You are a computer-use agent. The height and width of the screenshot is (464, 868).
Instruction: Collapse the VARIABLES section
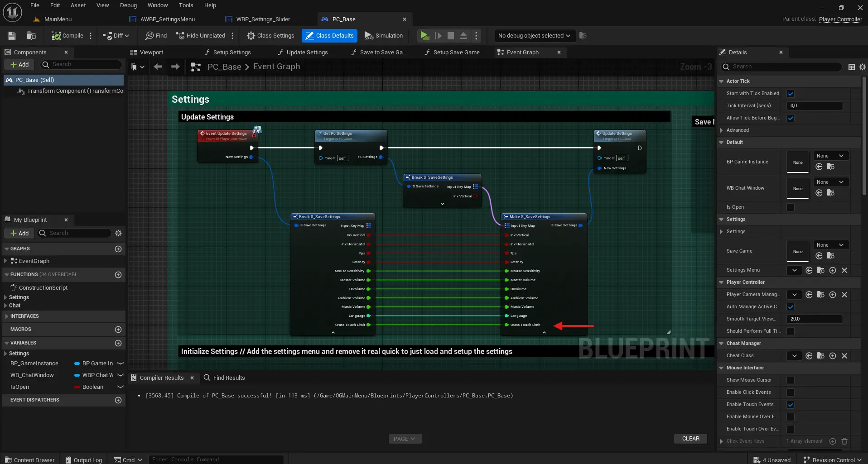click(7, 343)
